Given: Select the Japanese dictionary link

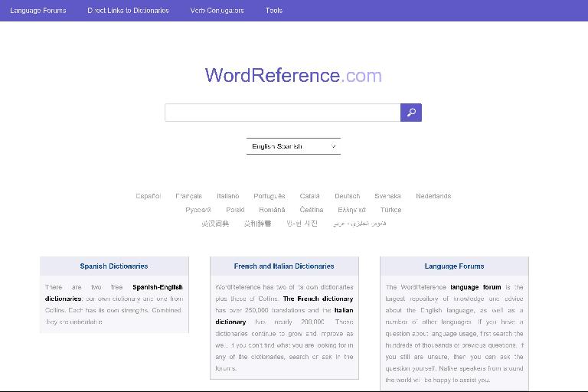Looking at the screenshot, I should click(257, 224).
